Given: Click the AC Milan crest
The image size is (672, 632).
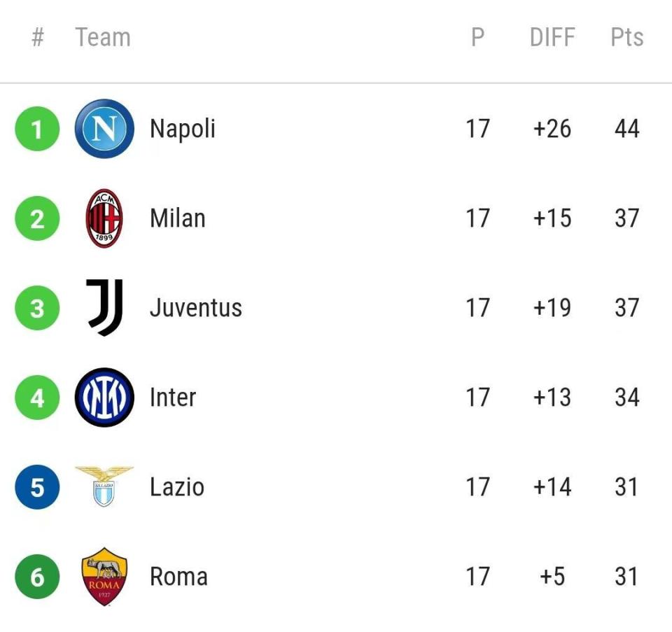Looking at the screenshot, I should click(104, 218).
